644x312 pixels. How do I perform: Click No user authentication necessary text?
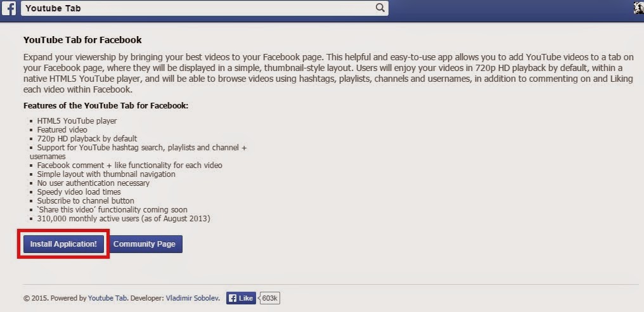93,183
